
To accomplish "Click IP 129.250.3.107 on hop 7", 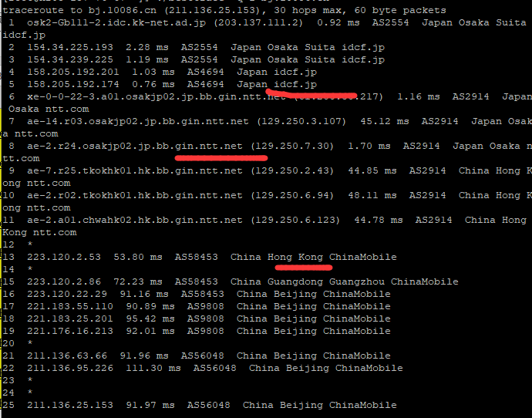I will [301, 121].
